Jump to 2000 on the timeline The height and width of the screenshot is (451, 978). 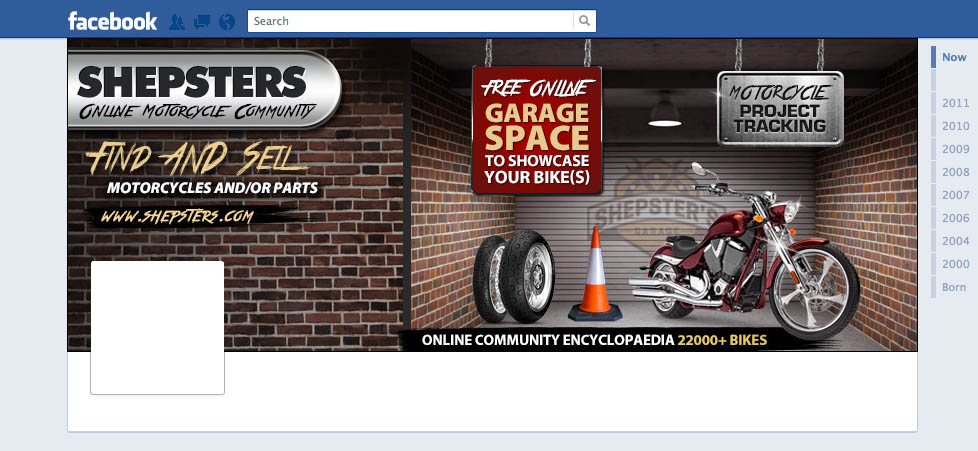click(x=955, y=264)
